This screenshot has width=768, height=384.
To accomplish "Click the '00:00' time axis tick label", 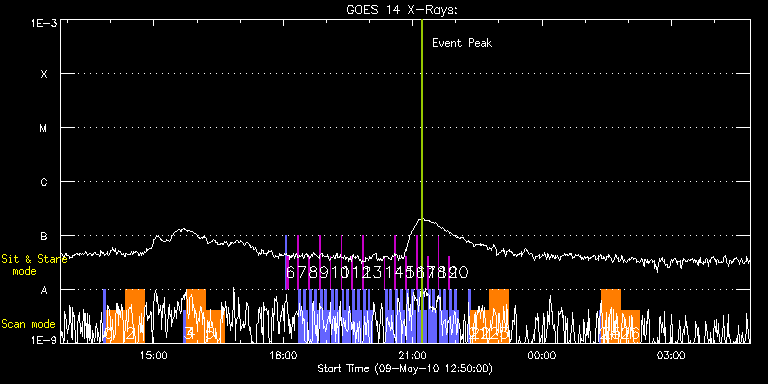I will coord(542,355).
